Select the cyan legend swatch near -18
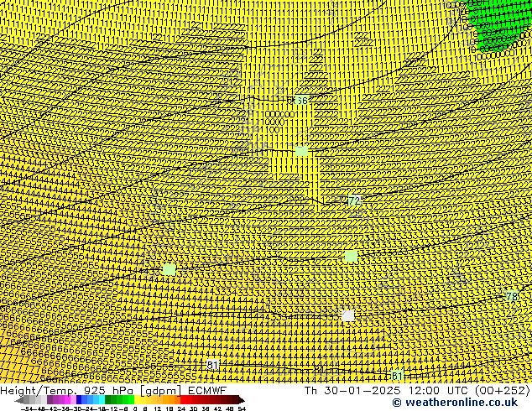The width and height of the screenshot is (532, 411). (x=102, y=400)
